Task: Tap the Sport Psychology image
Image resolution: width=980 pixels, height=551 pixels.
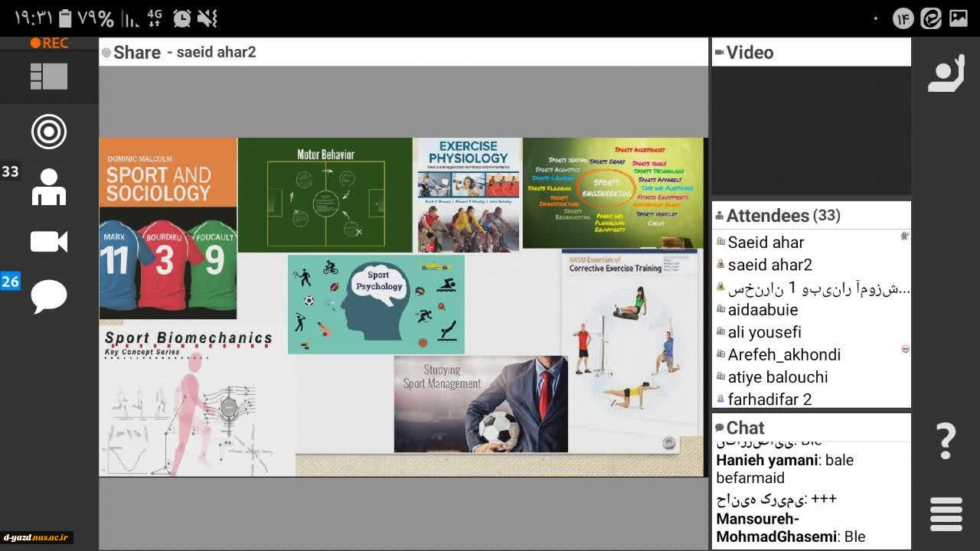Action: pyautogui.click(x=376, y=304)
